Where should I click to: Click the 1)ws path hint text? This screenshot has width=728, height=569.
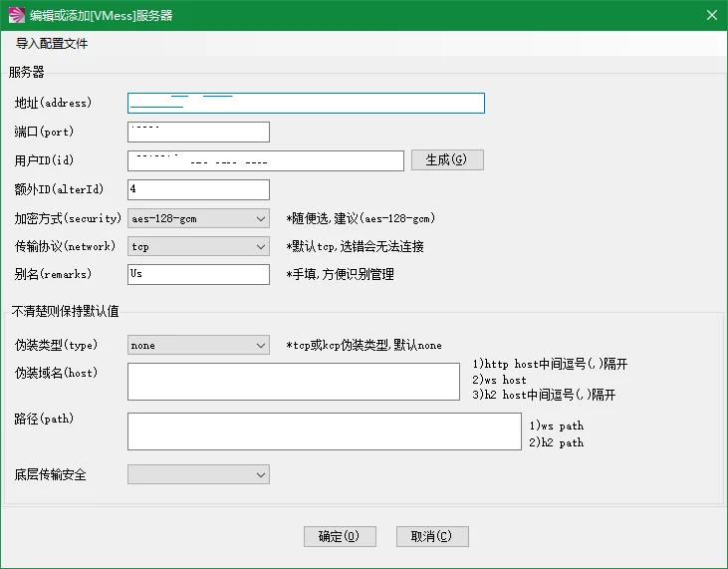pos(557,426)
